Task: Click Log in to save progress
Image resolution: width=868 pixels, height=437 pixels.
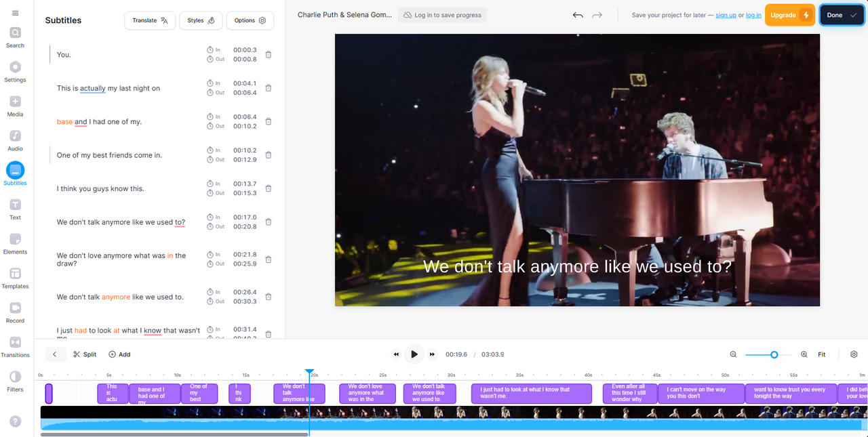Action: (442, 15)
